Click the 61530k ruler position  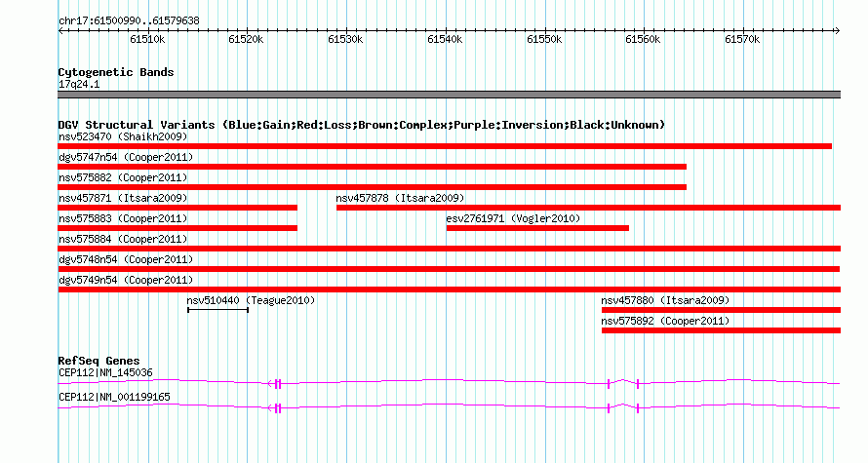pyautogui.click(x=345, y=39)
